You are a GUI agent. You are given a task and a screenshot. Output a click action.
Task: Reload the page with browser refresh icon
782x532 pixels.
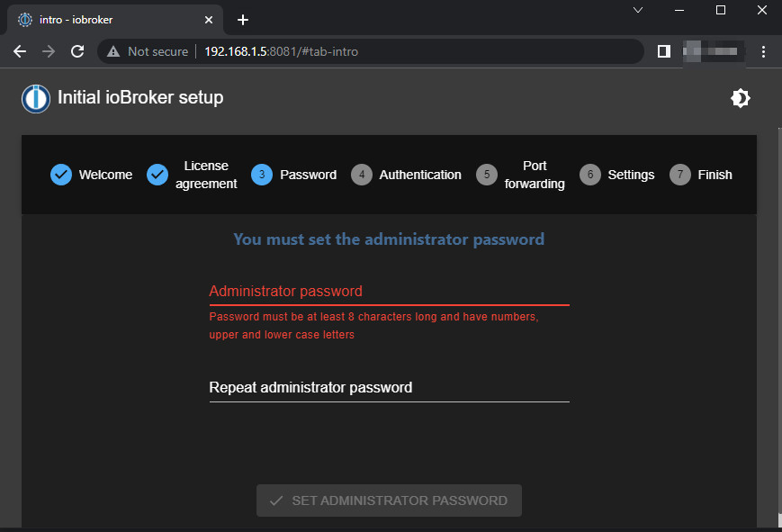pyautogui.click(x=77, y=51)
